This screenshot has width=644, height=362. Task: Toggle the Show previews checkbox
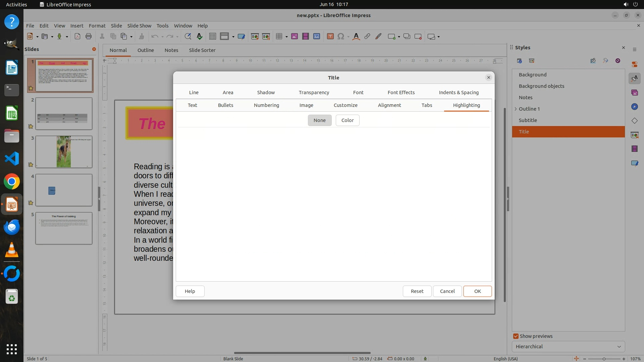516,336
